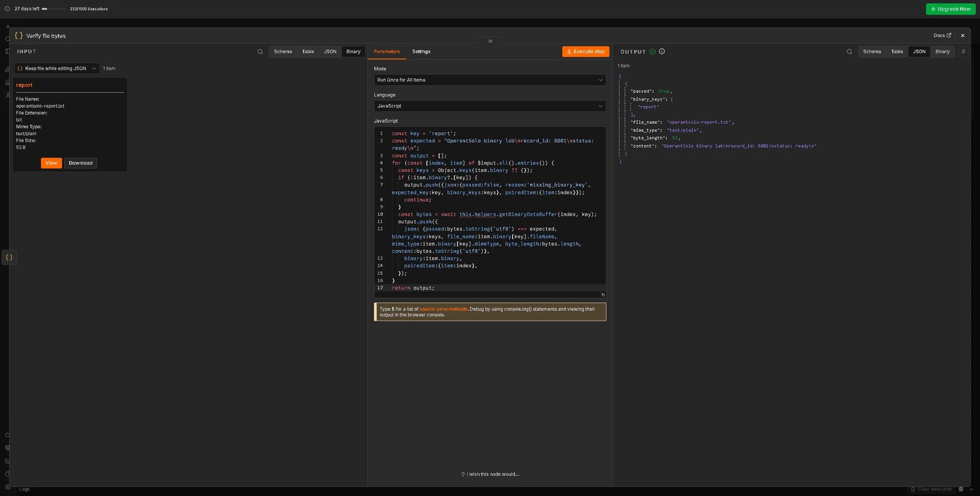Click the executions usage progress bar
Screen dimensions: 980x496
click(x=53, y=9)
